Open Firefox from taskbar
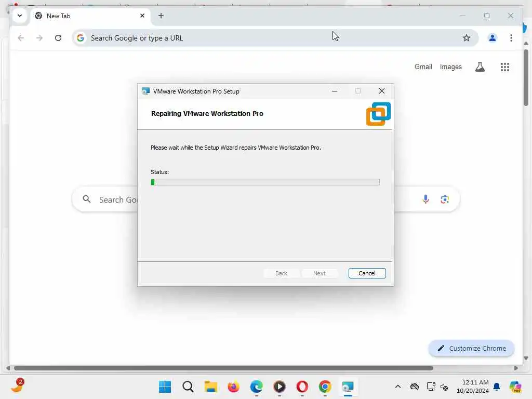Image resolution: width=532 pixels, height=399 pixels. point(233,387)
